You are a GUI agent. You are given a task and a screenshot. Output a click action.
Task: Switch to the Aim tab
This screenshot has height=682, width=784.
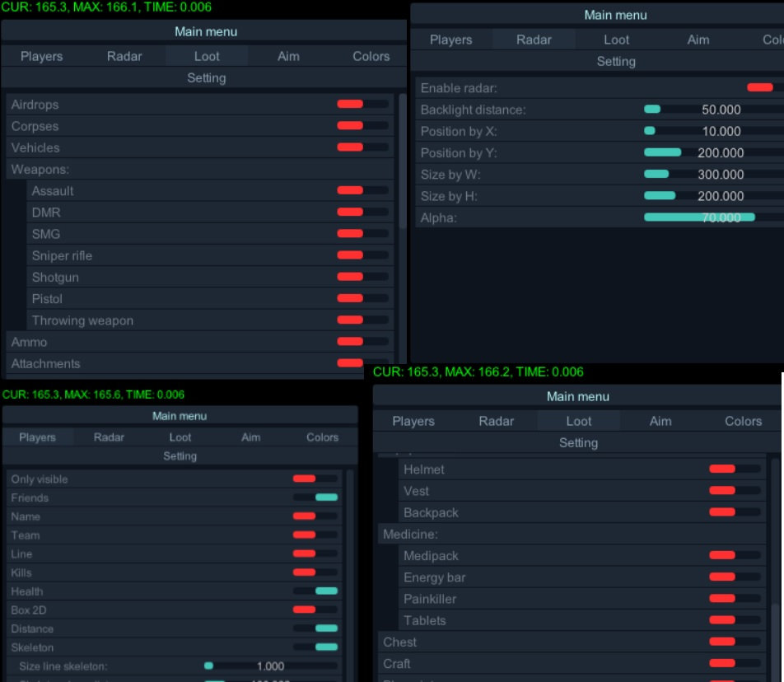tap(287, 56)
